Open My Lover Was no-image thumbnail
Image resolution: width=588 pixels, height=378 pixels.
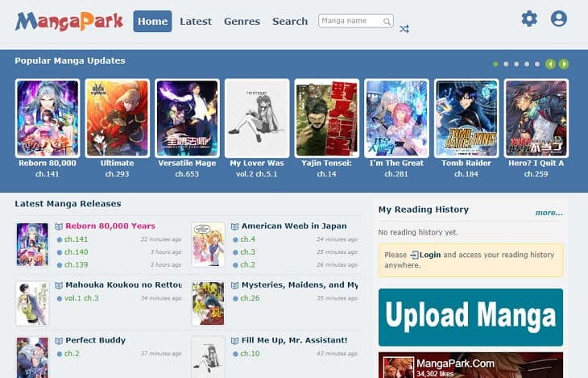tap(257, 118)
